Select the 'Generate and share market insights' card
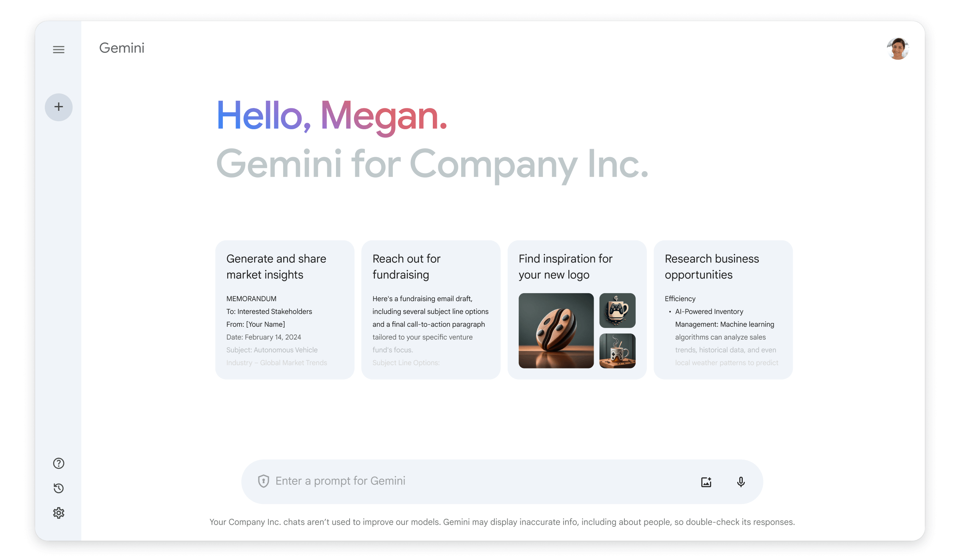 [x=284, y=309]
